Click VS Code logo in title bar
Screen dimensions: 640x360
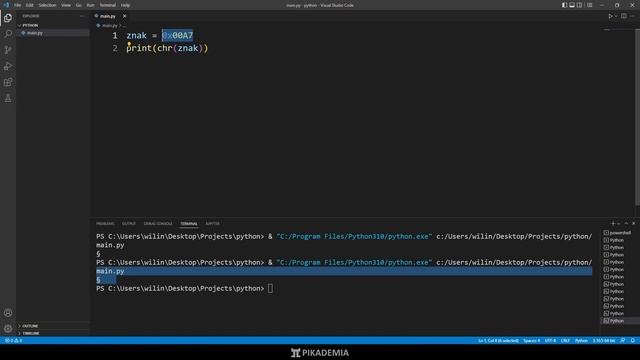point(6,5)
